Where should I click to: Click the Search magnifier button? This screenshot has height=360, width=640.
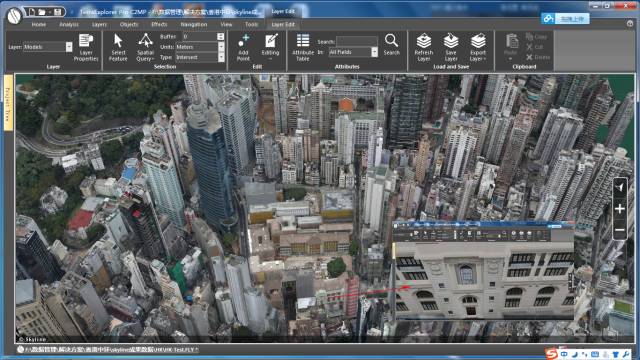pyautogui.click(x=391, y=44)
